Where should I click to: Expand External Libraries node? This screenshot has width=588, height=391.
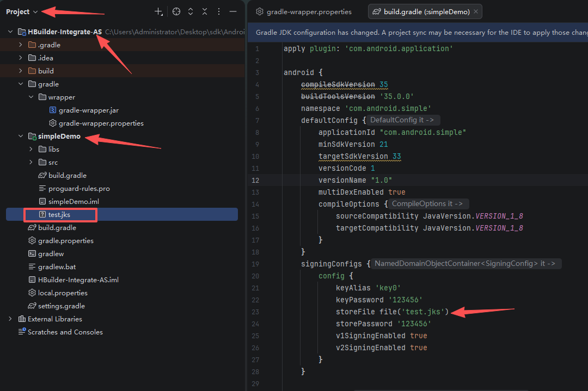10,319
